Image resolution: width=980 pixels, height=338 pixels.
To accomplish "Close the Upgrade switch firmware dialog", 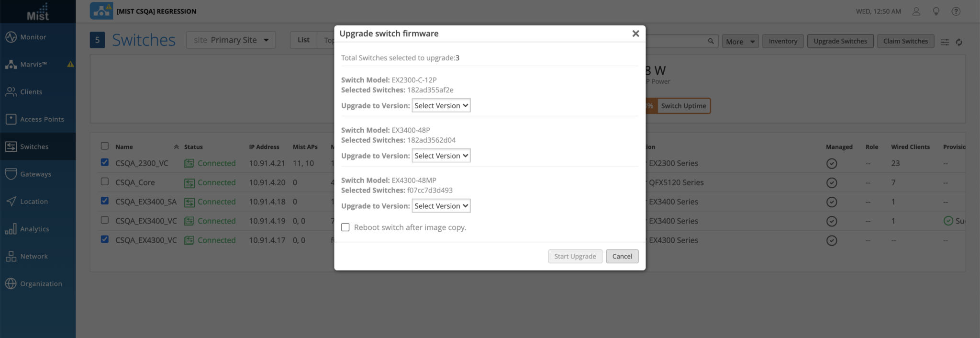I will click(635, 34).
